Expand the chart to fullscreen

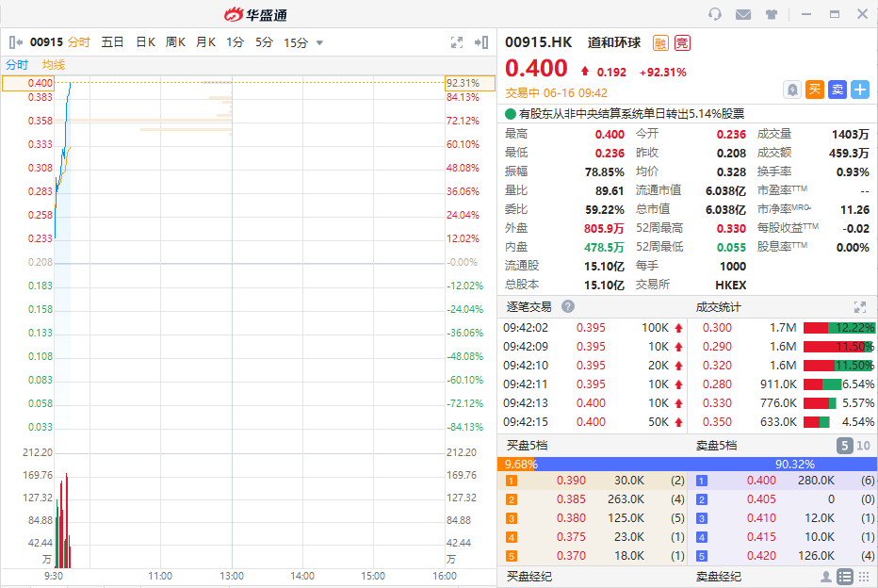coord(457,42)
